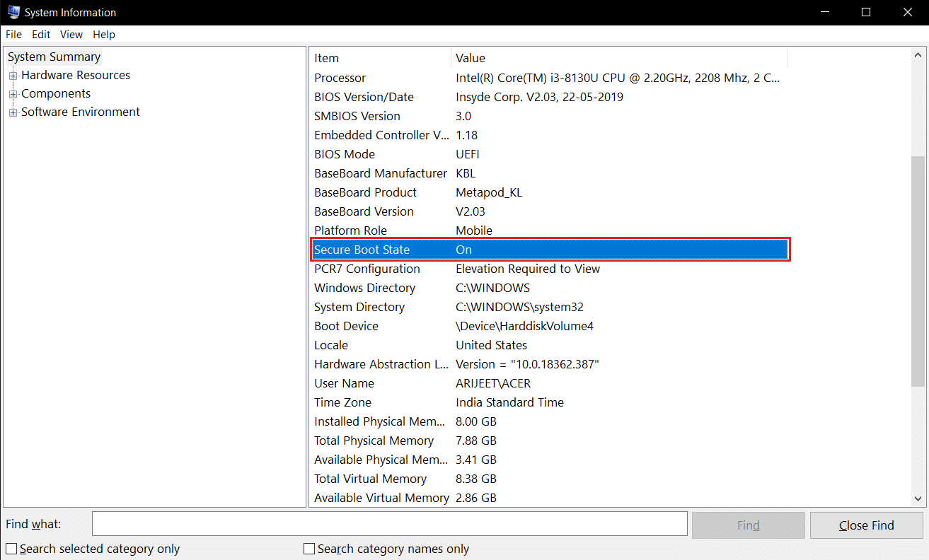The height and width of the screenshot is (560, 929).
Task: Click the \Device\HarddiskVolume4 value
Action: tap(524, 326)
